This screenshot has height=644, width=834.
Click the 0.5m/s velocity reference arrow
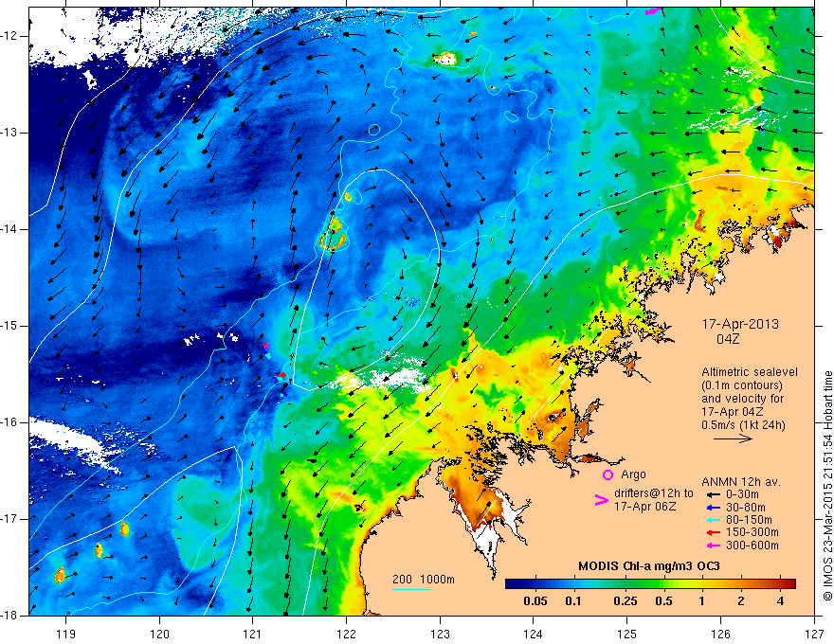[733, 438]
